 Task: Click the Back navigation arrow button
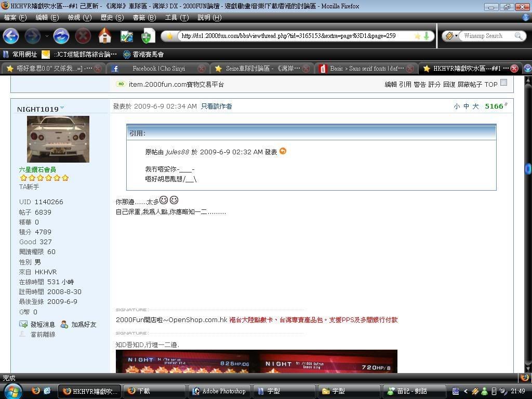point(11,36)
